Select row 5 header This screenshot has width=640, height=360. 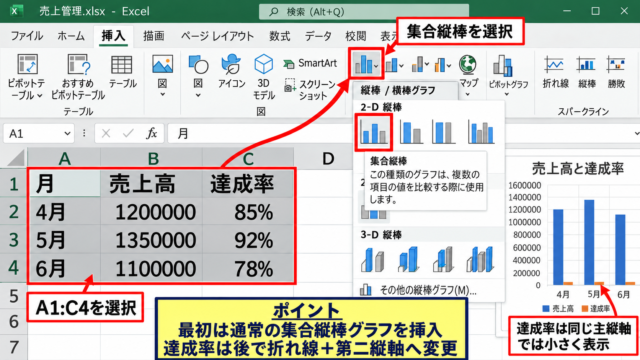click(13, 296)
